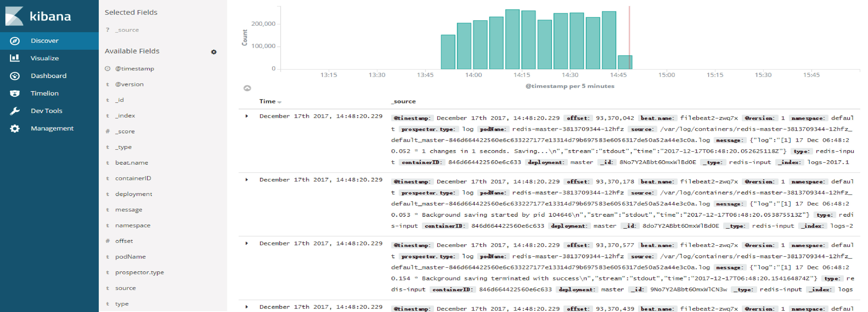868x312 pixels.
Task: Select the _type available field
Action: tap(123, 147)
